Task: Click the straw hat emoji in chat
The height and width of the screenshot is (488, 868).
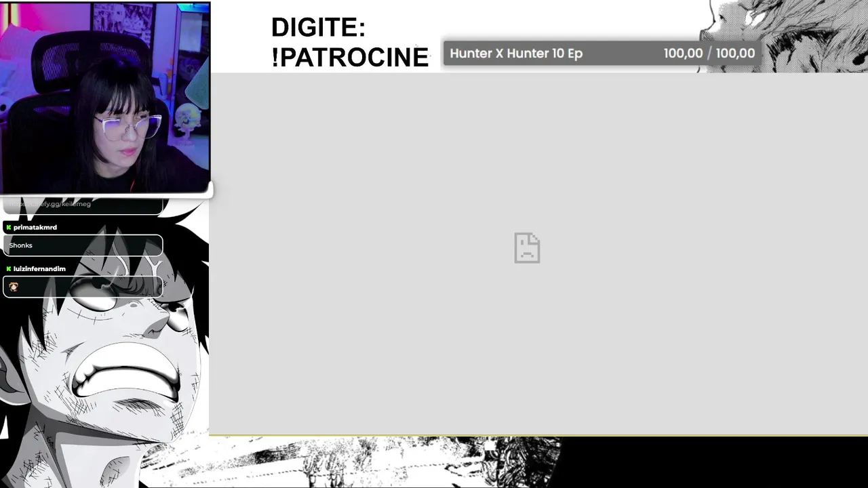Action: coord(14,287)
